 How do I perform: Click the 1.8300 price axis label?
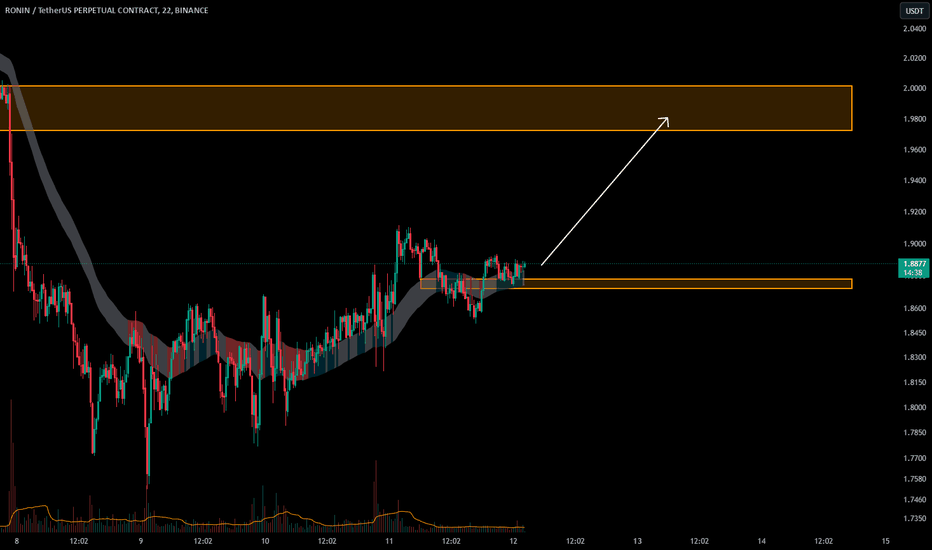coord(914,357)
